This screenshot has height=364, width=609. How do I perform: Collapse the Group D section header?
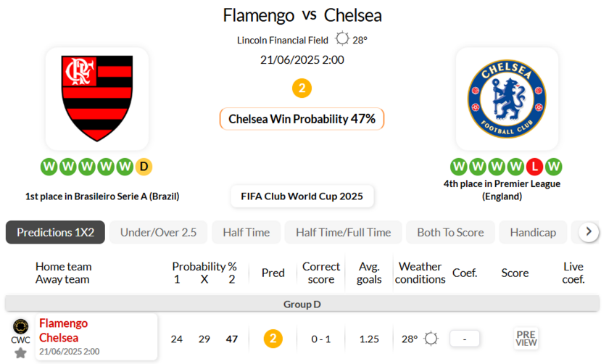coord(302,304)
